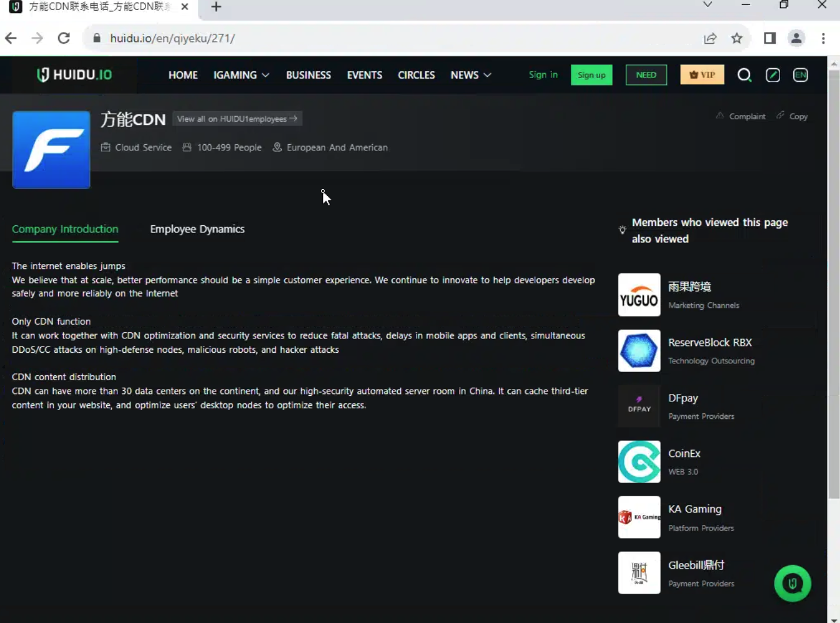Go to the HOME nav item

[183, 75]
